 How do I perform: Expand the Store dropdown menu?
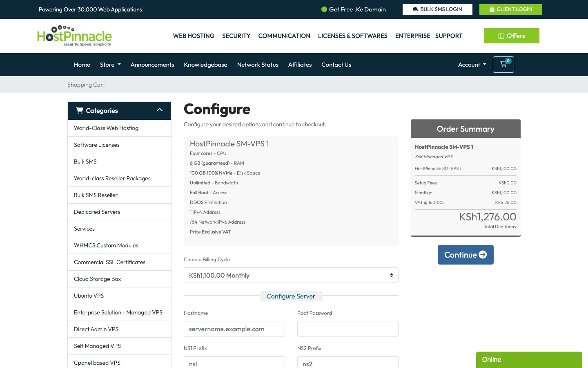click(x=110, y=65)
